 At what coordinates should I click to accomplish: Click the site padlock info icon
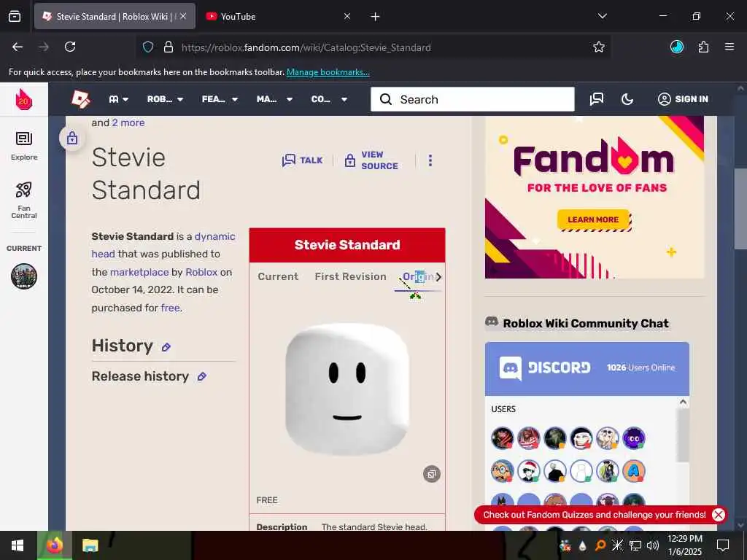pos(169,47)
